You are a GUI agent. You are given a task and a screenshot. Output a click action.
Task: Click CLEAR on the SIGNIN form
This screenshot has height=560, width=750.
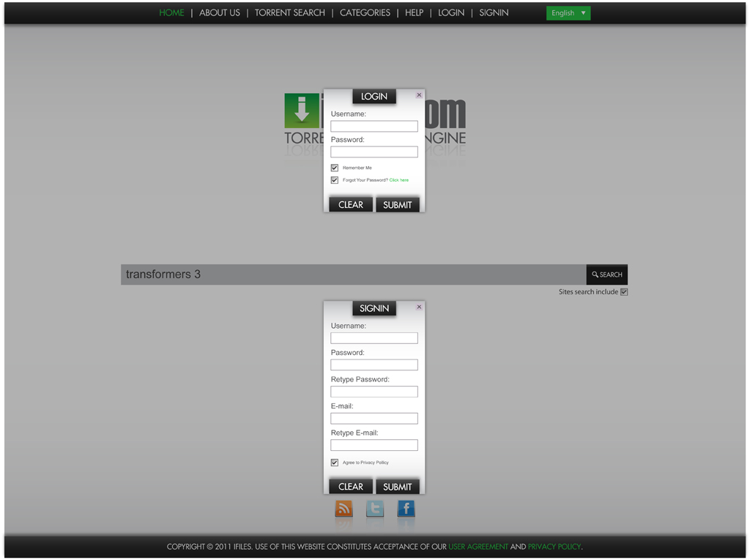click(350, 485)
